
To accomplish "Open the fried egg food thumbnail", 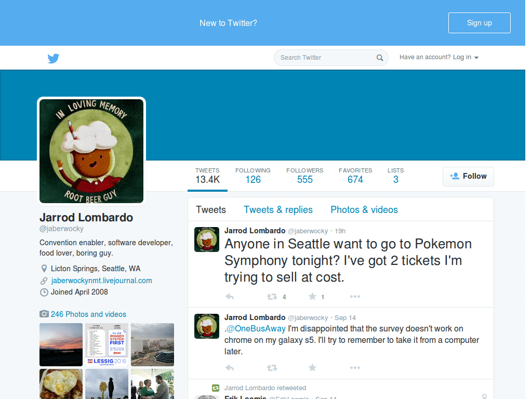I will click(x=61, y=384).
